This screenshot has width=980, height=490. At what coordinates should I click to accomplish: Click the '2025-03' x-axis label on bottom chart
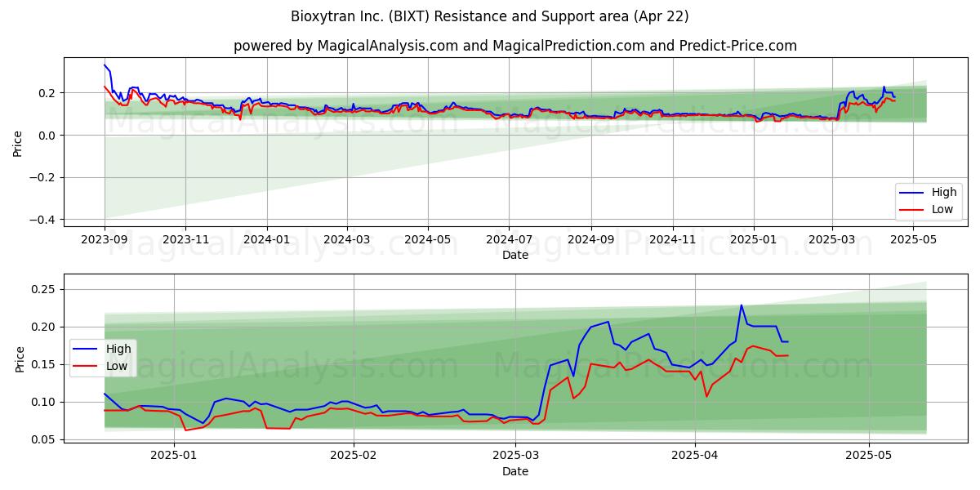pyautogui.click(x=516, y=454)
